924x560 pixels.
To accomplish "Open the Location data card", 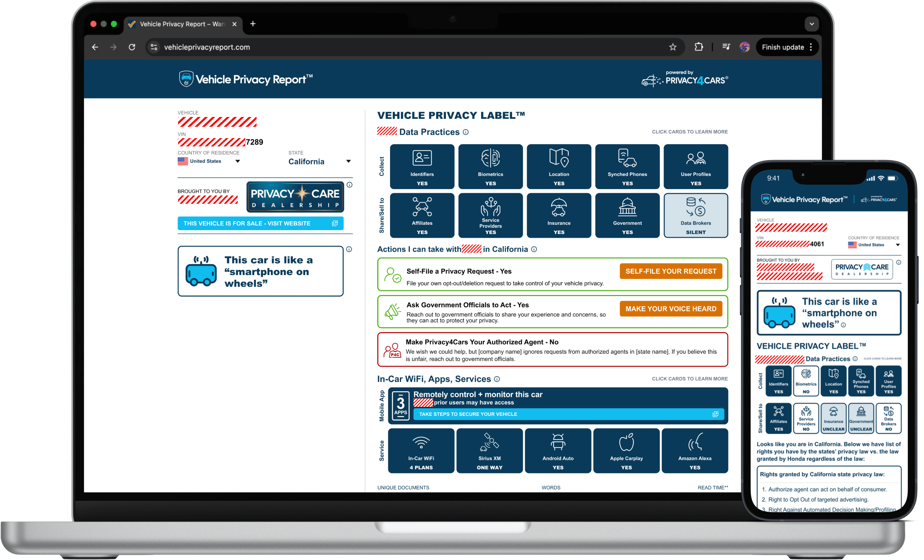I will pyautogui.click(x=558, y=166).
